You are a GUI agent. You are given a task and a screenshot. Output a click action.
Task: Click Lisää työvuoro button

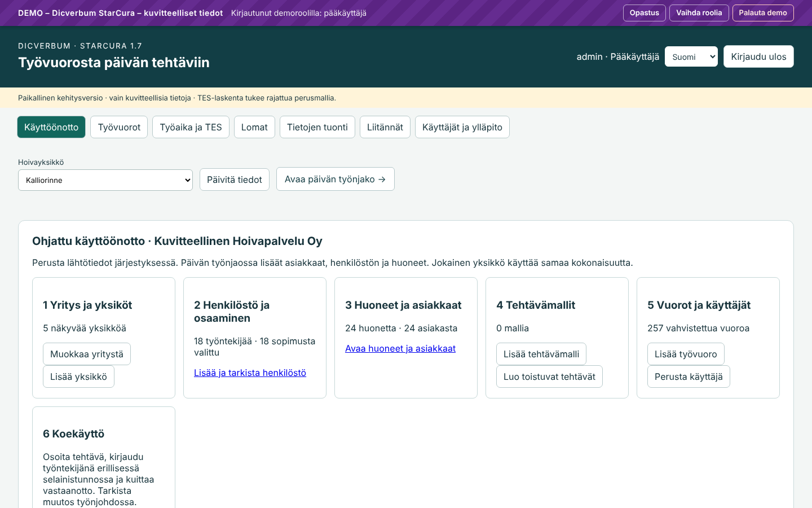pyautogui.click(x=686, y=354)
